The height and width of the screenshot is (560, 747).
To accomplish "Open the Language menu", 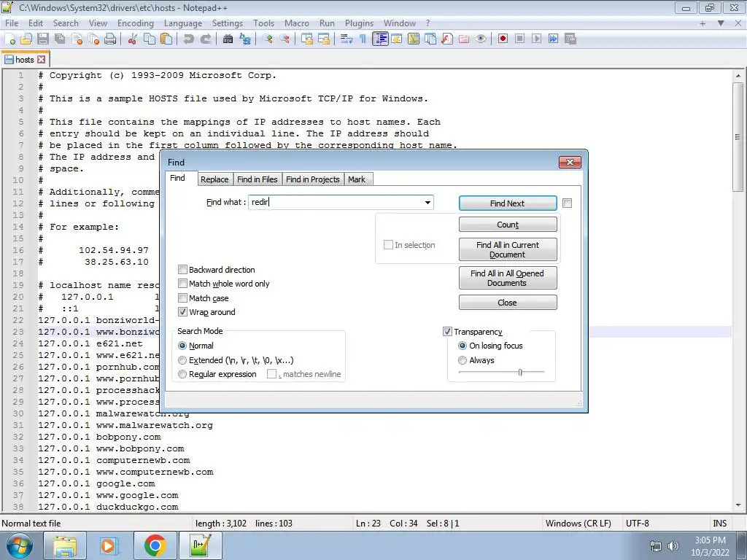I will pyautogui.click(x=183, y=23).
